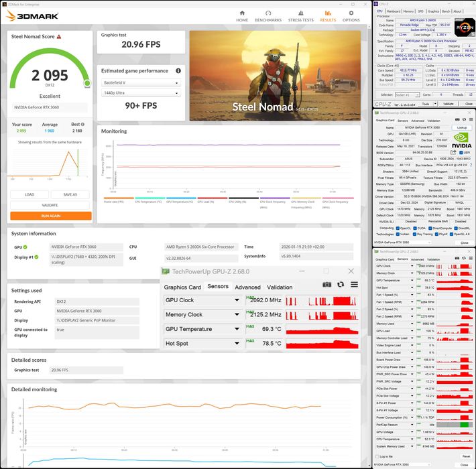Click the CPU-Z title bar app icon
This screenshot has width=476, height=469.
[376, 4]
